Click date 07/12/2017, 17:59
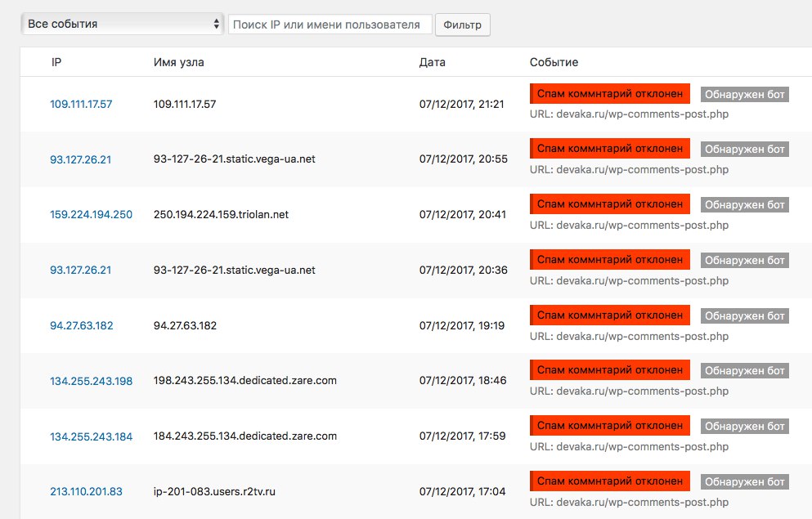 click(463, 436)
